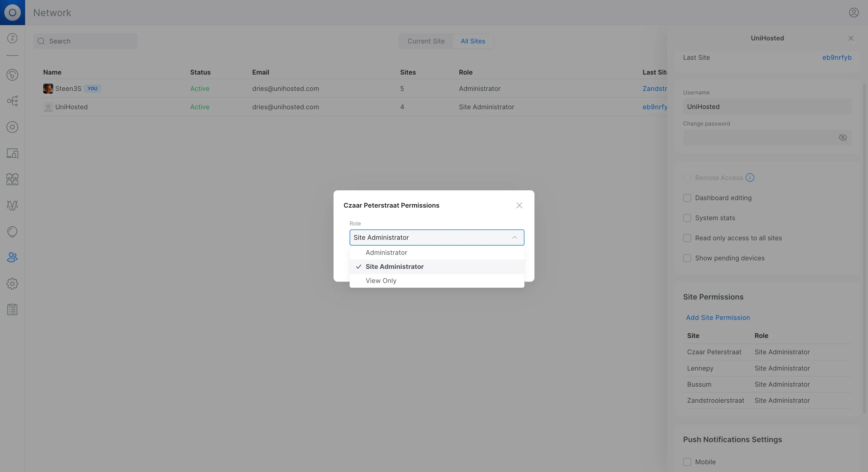Click the Add Site Permission link
The height and width of the screenshot is (472, 868).
pos(718,318)
